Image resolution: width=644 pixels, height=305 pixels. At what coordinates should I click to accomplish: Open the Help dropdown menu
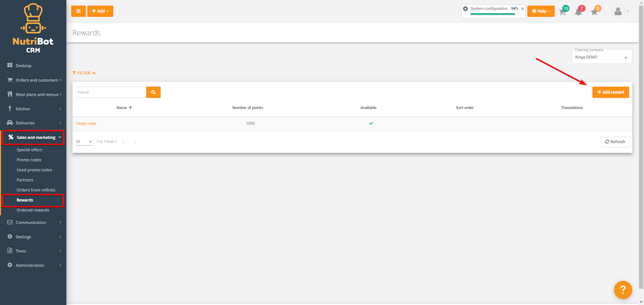coord(541,11)
